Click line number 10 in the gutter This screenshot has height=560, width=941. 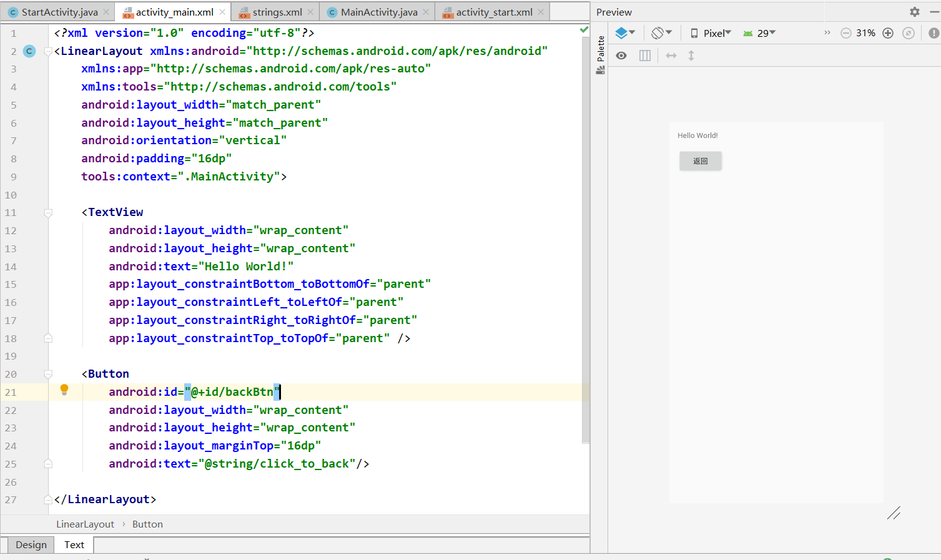[11, 195]
